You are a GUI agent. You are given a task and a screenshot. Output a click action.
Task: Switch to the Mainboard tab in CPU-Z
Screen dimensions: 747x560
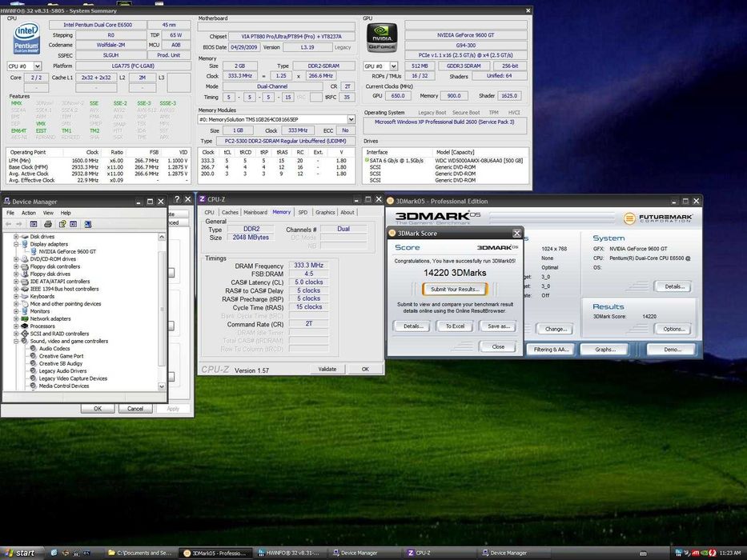coord(255,212)
